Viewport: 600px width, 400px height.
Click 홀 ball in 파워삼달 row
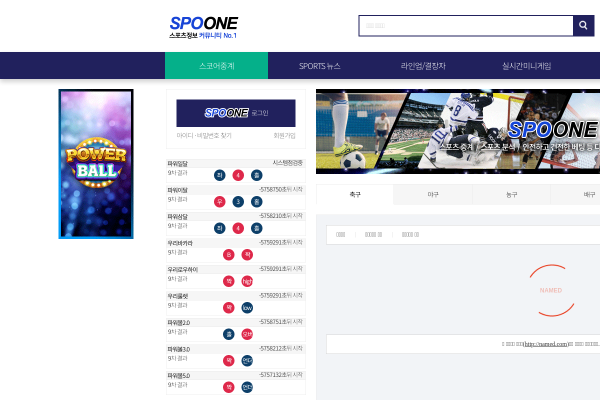pyautogui.click(x=256, y=228)
